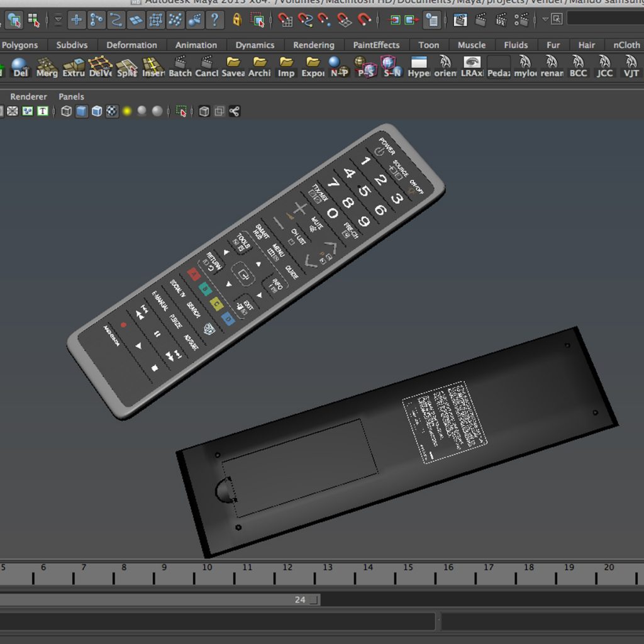Start a Batch render from the shelf
This screenshot has width=644, height=644.
[180, 66]
